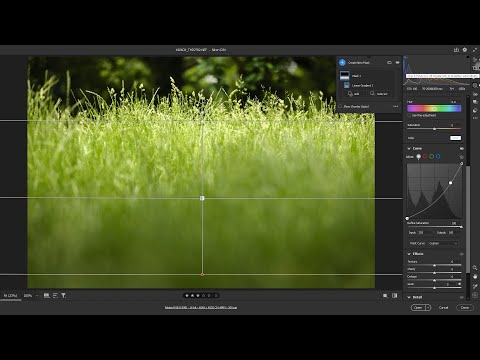The image size is (480, 360).
Task: Select the Hand tool icon
Action: (475, 277)
